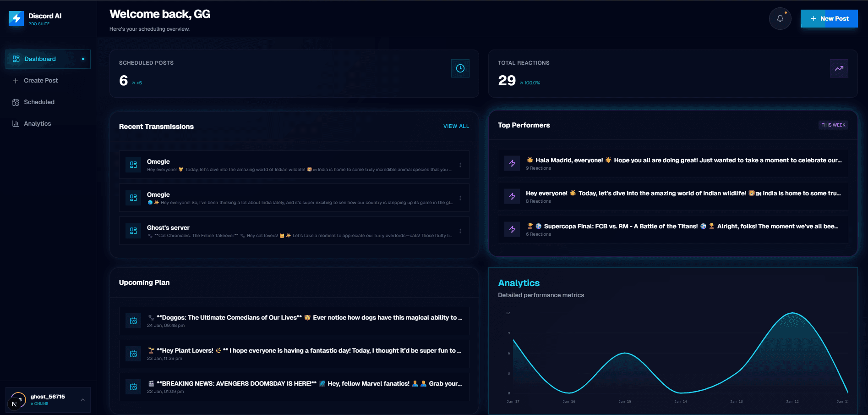Screen dimensions: 868x415
Task: Click the Discord AI logo
Action: tap(16, 18)
